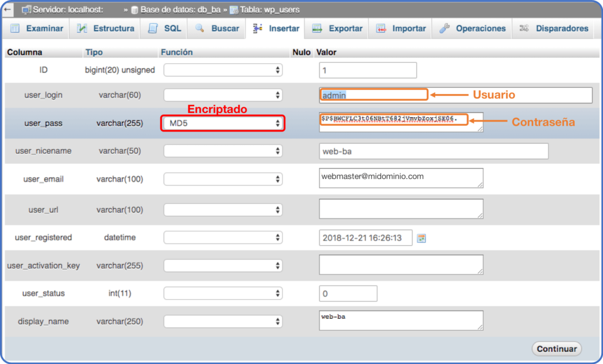Click the server icon beside Servidor: localhost

click(x=26, y=10)
